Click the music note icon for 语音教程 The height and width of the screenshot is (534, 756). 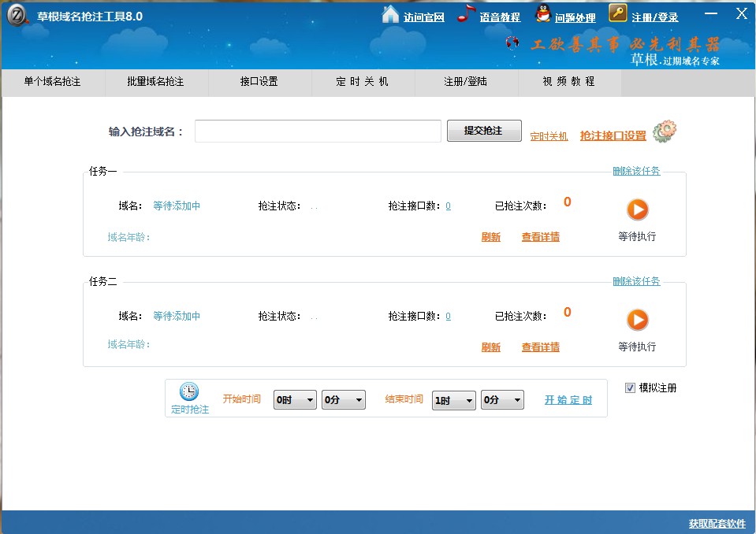467,14
